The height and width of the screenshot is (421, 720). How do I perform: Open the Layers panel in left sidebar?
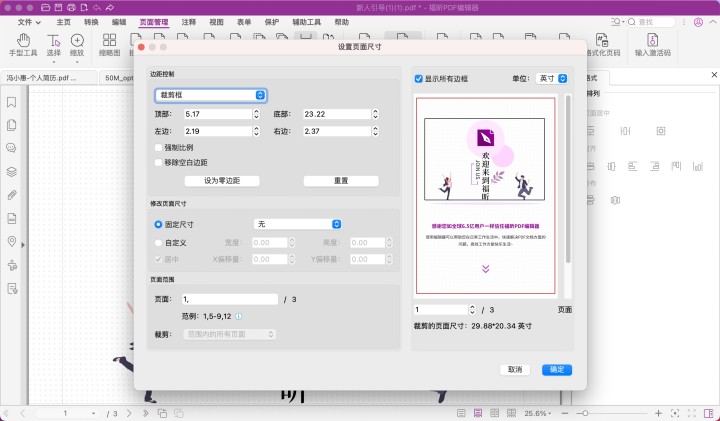coord(12,171)
